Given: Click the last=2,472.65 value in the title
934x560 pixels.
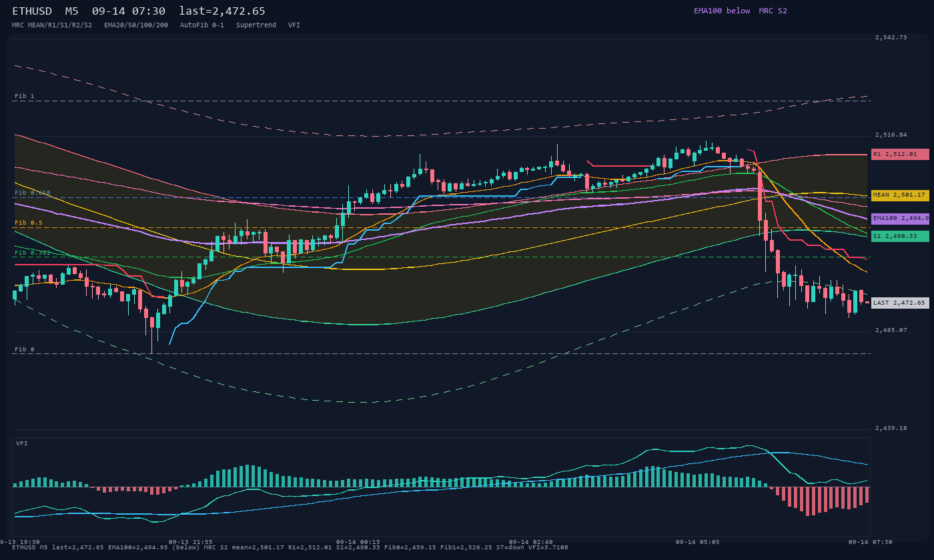Looking at the screenshot, I should pyautogui.click(x=222, y=11).
